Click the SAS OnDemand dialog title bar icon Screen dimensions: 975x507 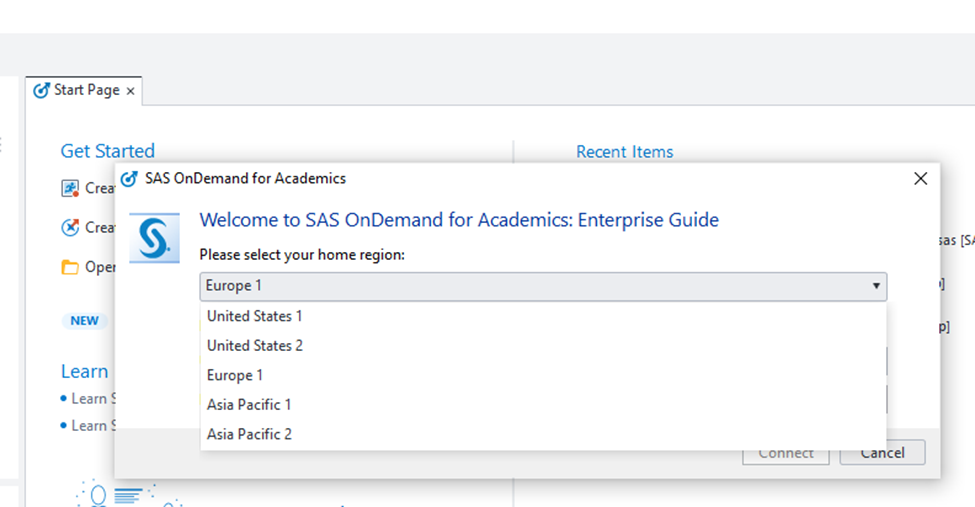(129, 179)
